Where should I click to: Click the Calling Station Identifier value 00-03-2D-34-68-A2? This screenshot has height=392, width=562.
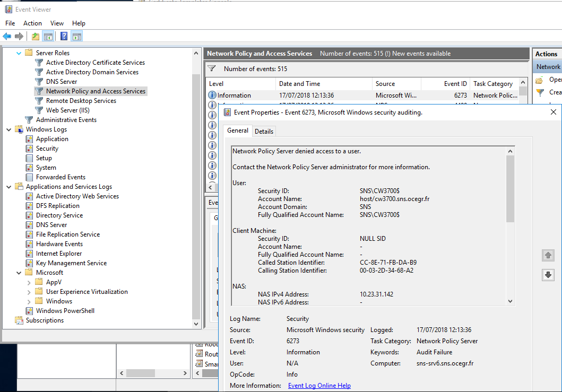click(386, 271)
